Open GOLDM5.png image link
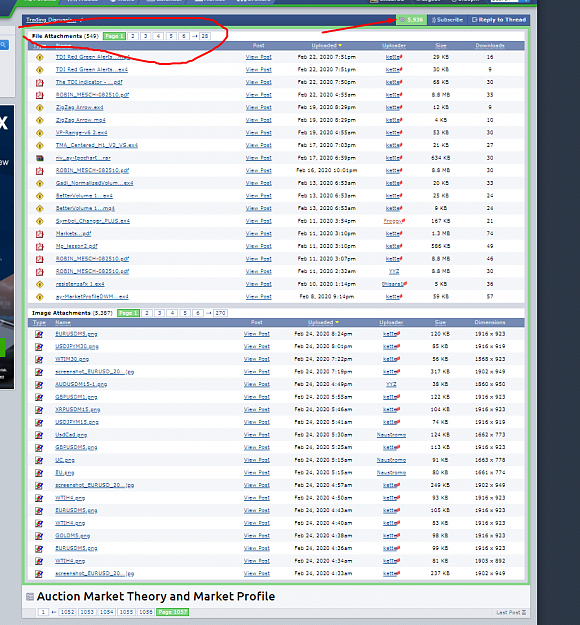The height and width of the screenshot is (625, 580). pyautogui.click(x=73, y=536)
